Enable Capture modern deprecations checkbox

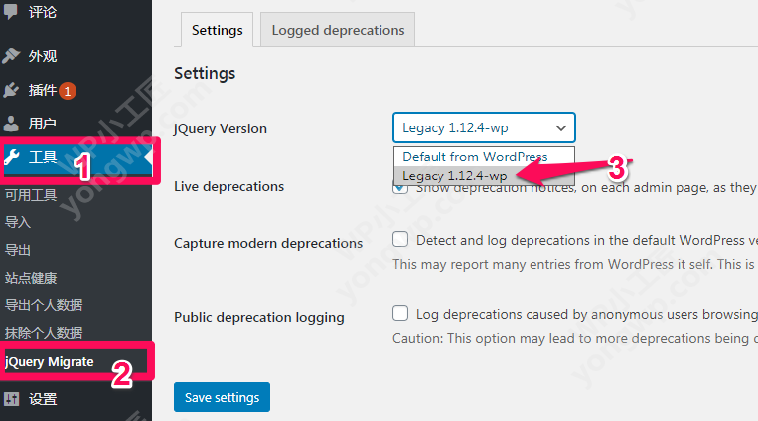click(400, 240)
